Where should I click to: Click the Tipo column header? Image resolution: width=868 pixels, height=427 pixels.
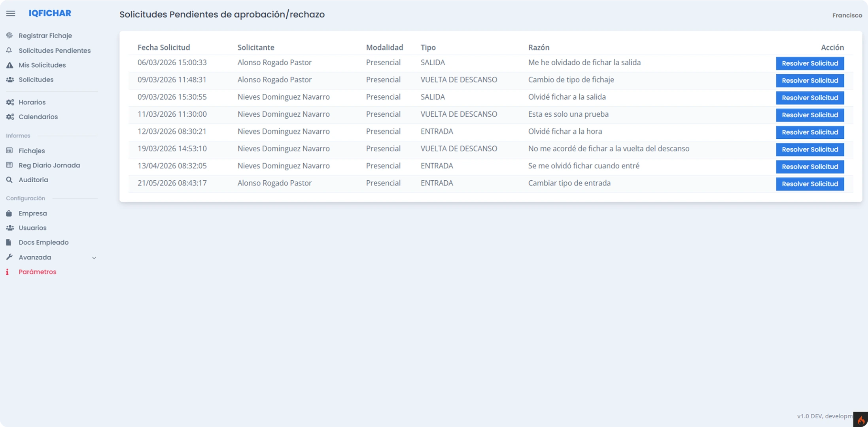428,47
